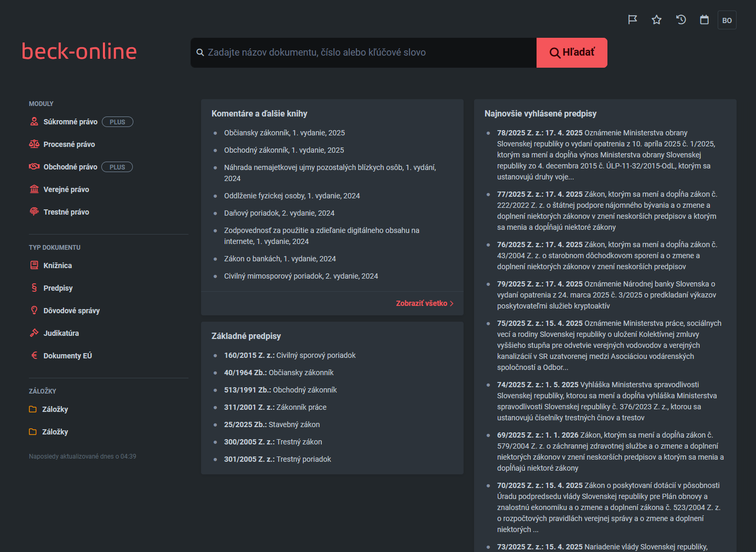
Task: Open the calendar icon in header
Action: [x=705, y=20]
